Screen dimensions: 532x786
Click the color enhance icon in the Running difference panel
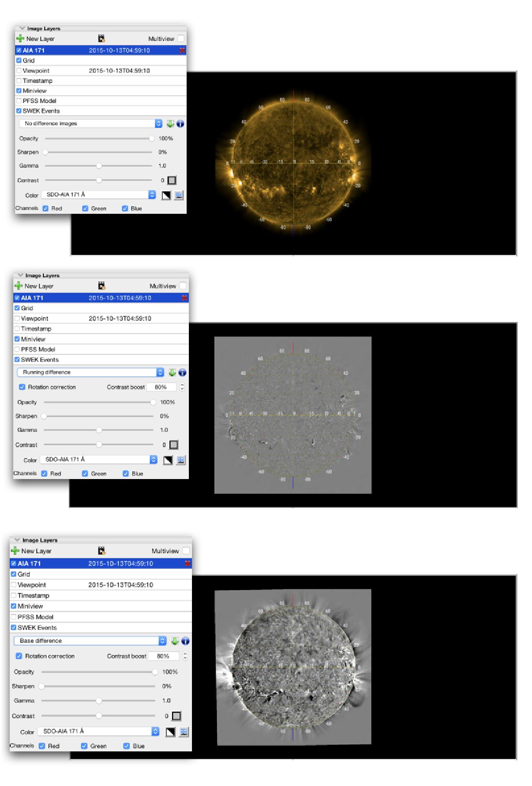coord(181,460)
